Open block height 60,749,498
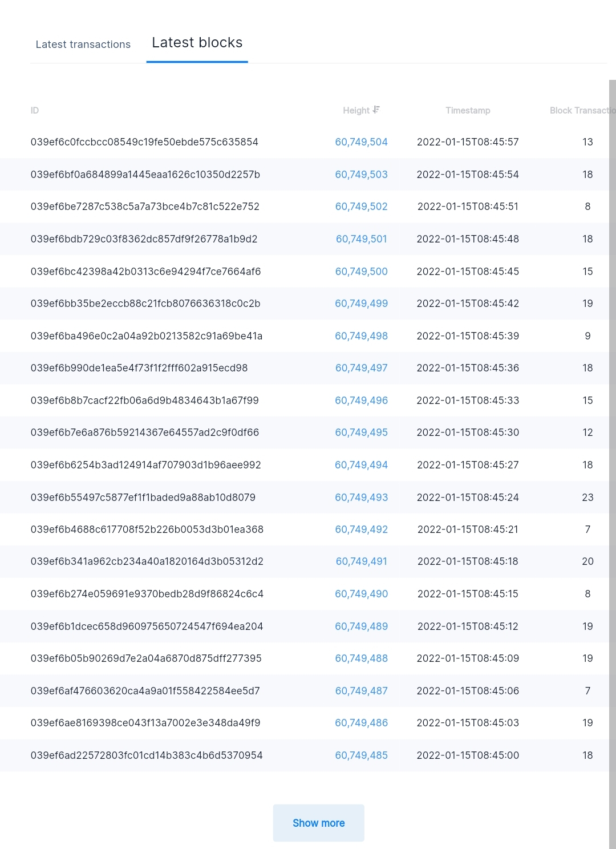The height and width of the screenshot is (849, 616). click(361, 336)
